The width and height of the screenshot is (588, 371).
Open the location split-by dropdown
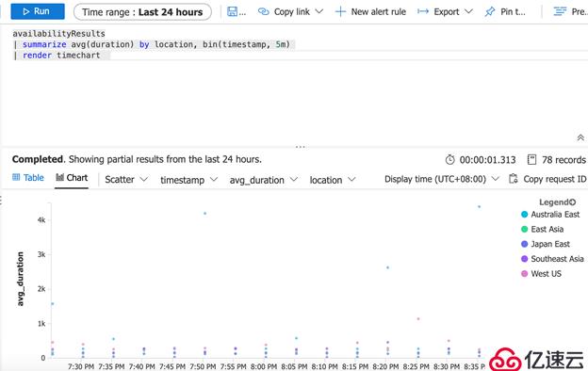(x=333, y=180)
